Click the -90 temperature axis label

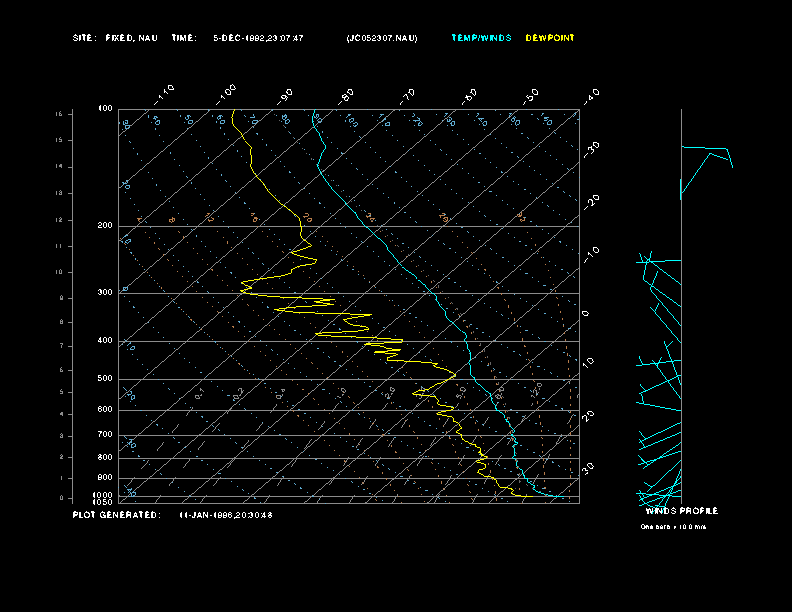pos(286,96)
